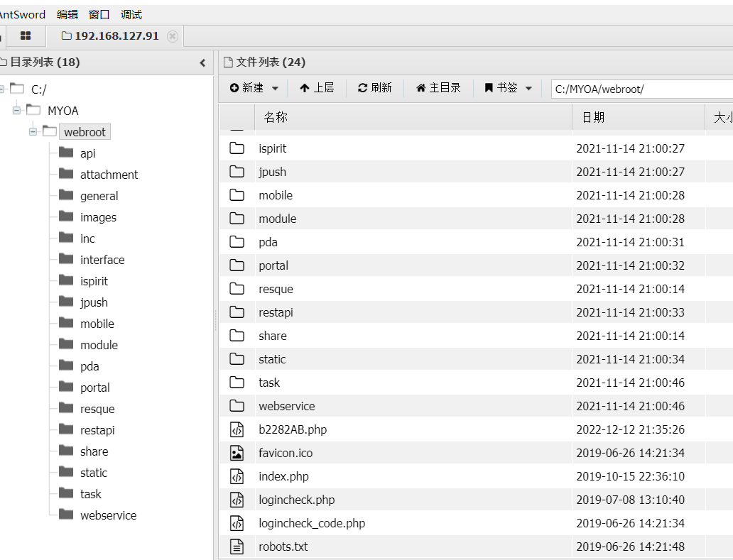Sort by the 日期 column header
This screenshot has height=560, width=733.
coord(639,117)
